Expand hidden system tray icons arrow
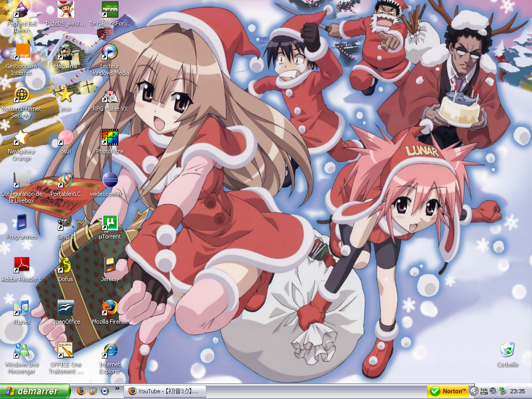Image resolution: width=532 pixels, height=399 pixels. (474, 392)
